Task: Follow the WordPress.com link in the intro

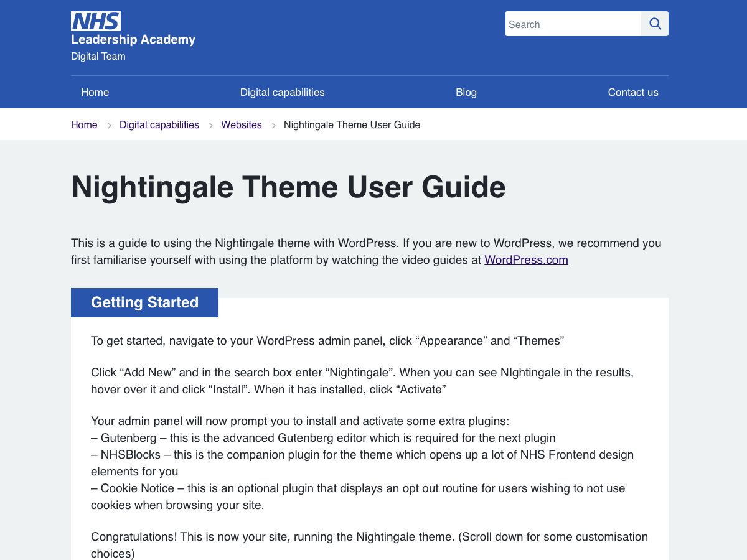Action: [x=526, y=259]
